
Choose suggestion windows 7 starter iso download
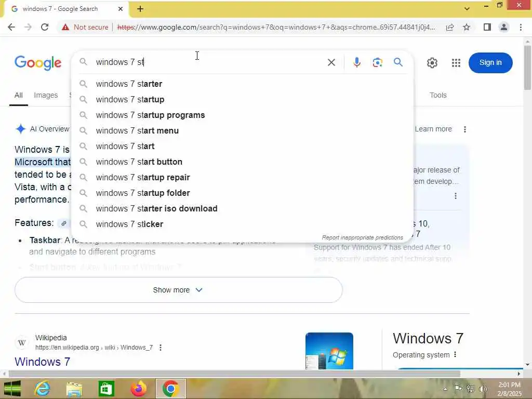(x=243, y=209)
